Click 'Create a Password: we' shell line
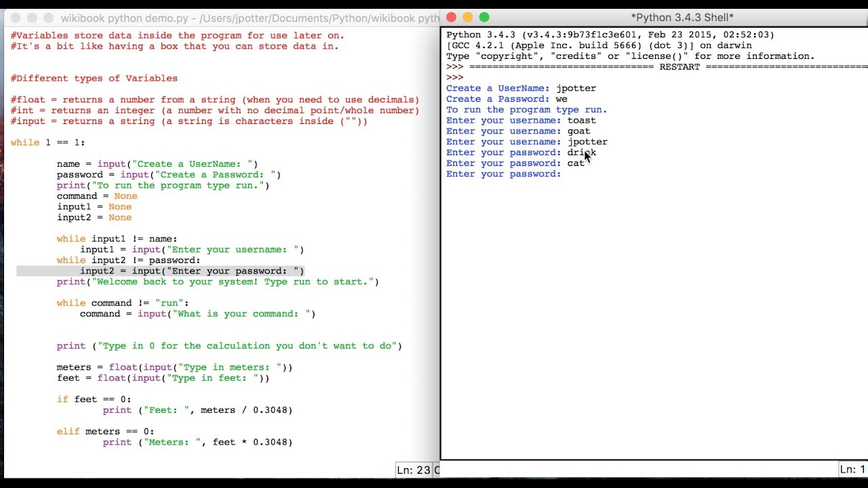 [x=507, y=99]
